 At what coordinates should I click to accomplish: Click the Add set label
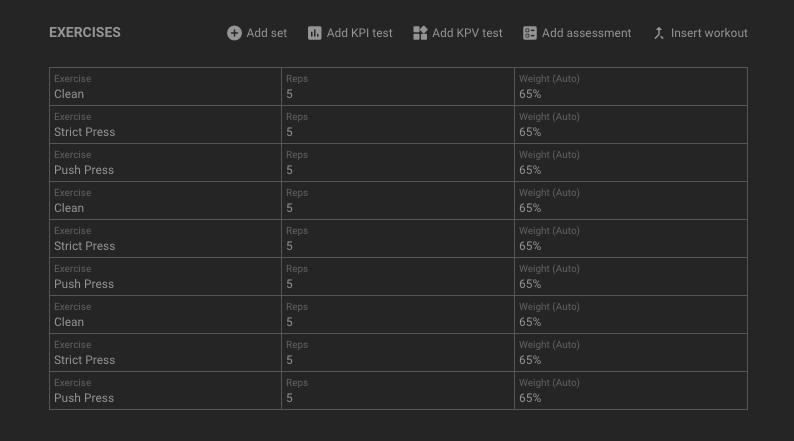[266, 33]
